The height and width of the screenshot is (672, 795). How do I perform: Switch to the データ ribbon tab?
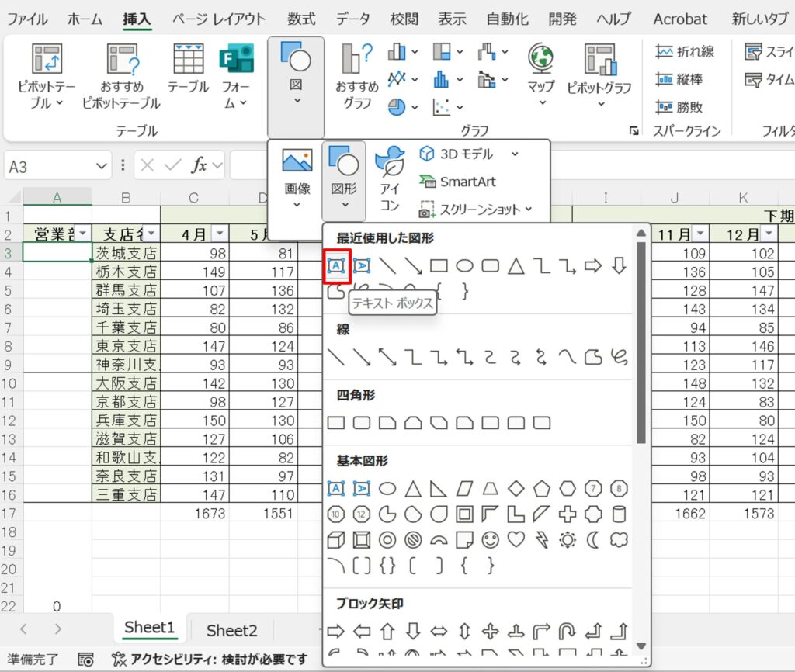tap(352, 19)
